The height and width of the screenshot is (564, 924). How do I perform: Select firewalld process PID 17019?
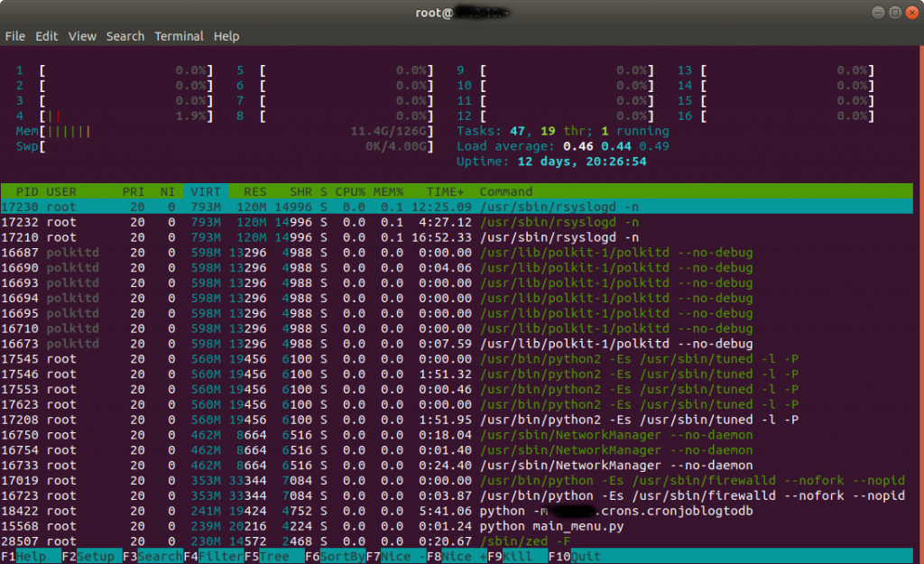click(457, 481)
